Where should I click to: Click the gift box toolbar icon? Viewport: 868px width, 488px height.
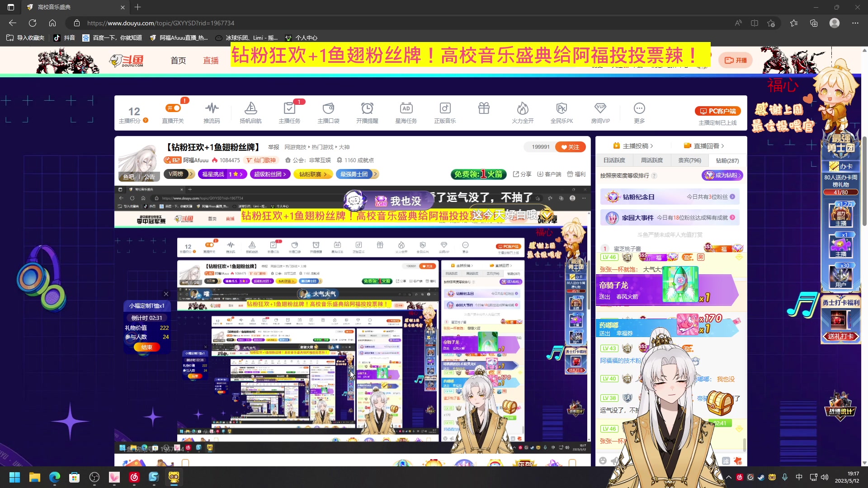pos(484,108)
